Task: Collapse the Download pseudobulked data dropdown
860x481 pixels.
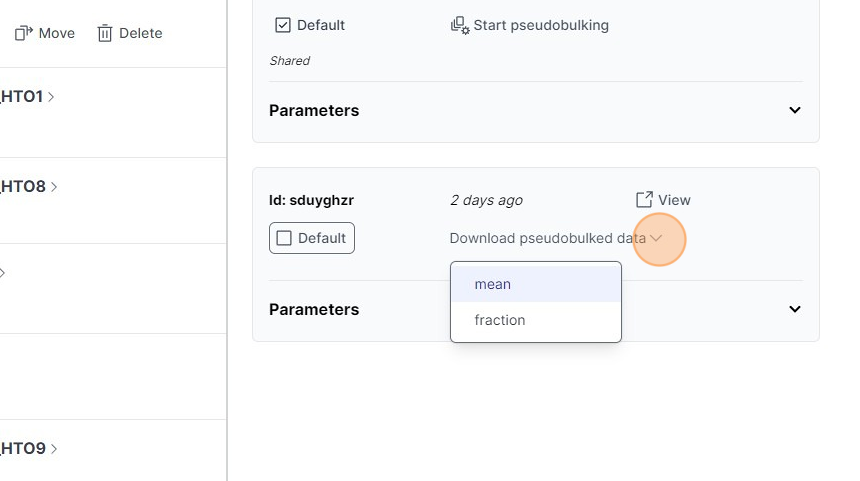Action: (657, 238)
